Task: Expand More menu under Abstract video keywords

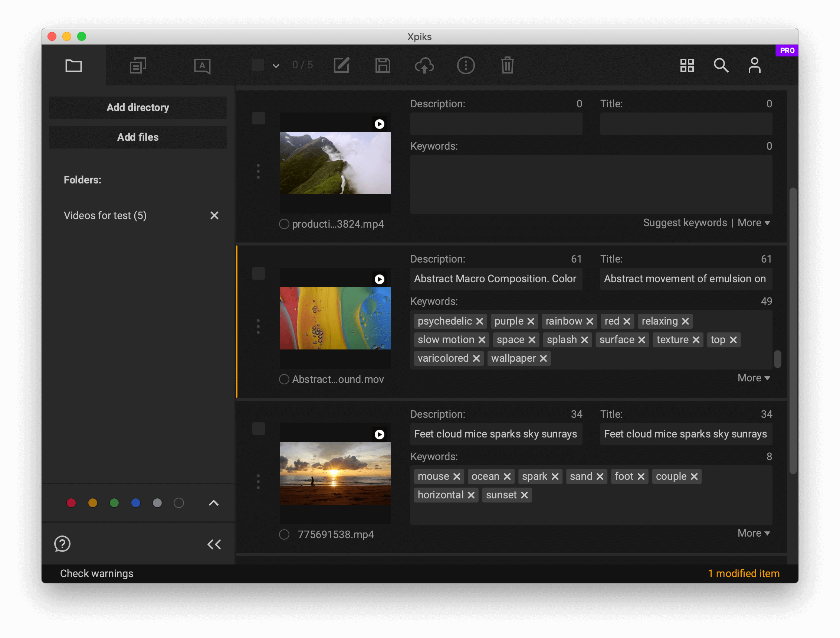Action: click(753, 378)
